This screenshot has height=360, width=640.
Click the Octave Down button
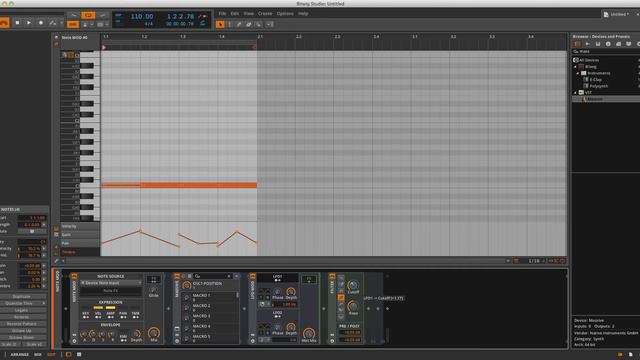tap(21, 338)
